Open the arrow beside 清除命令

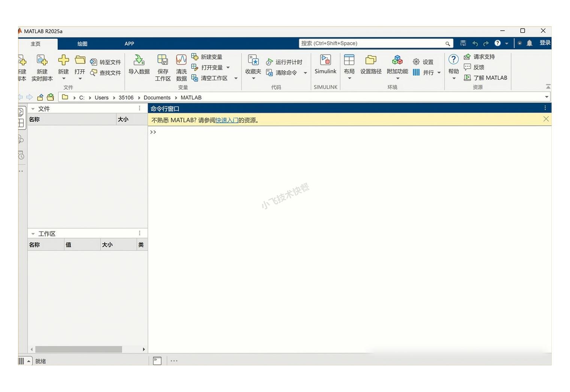[305, 73]
